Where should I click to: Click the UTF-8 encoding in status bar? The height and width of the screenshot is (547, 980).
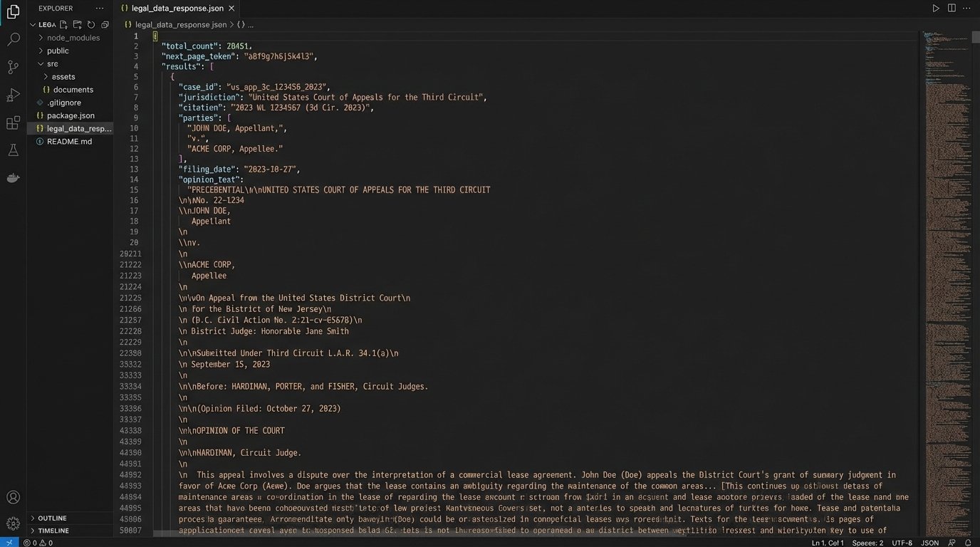(902, 543)
